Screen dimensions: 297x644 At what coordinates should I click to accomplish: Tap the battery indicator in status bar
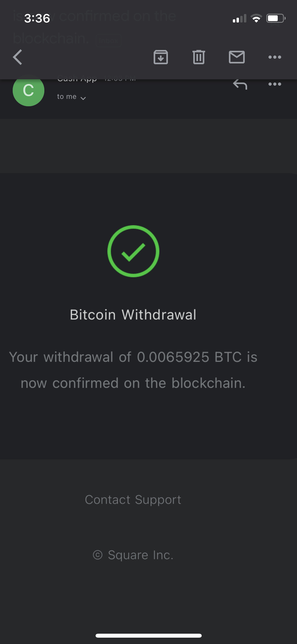(276, 19)
